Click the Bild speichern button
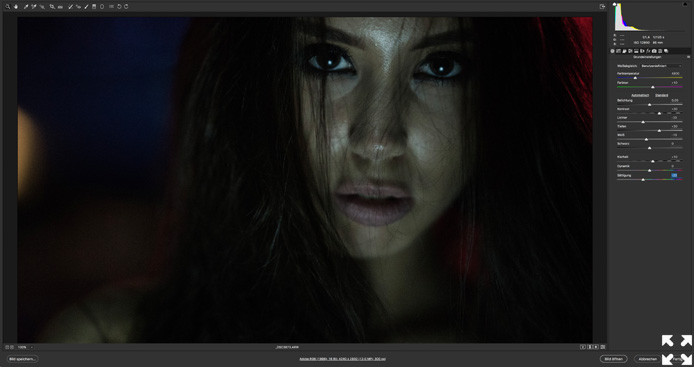The image size is (694, 367). coord(23,359)
